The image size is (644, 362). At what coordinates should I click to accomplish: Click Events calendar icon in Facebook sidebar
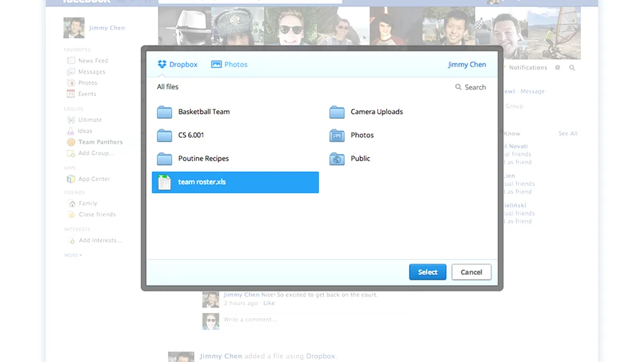tap(70, 94)
